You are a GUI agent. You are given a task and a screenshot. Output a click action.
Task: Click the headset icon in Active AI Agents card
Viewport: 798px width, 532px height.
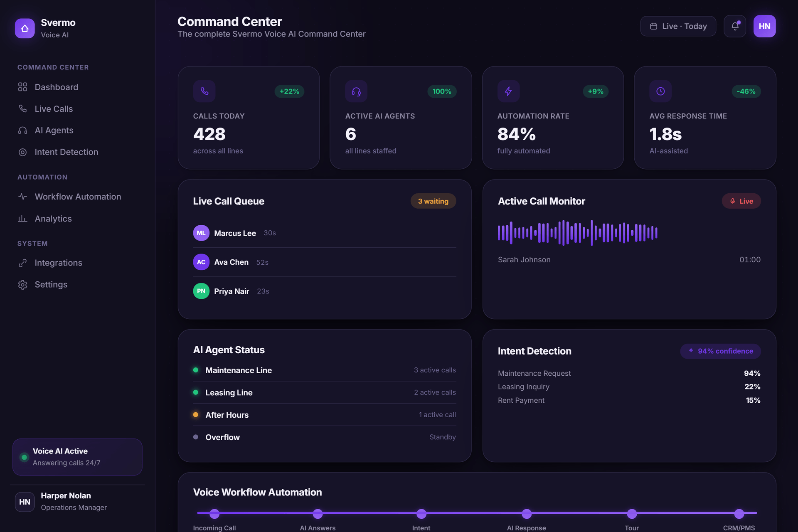(356, 91)
